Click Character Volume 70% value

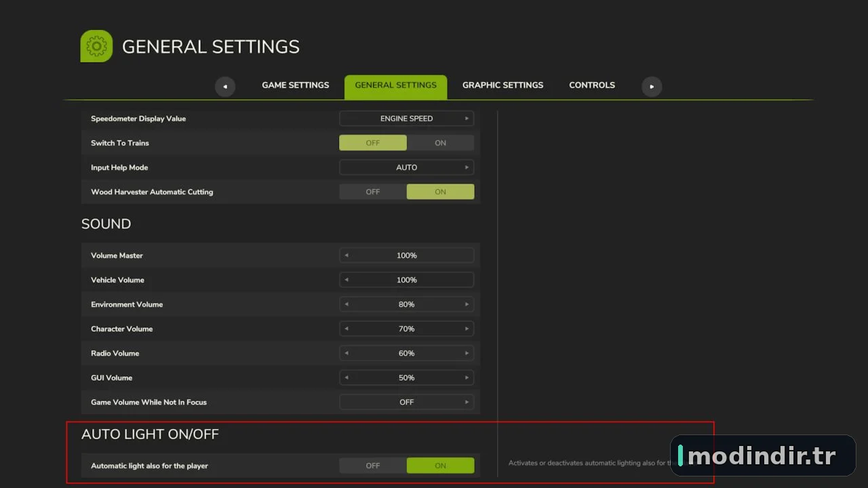pos(407,329)
